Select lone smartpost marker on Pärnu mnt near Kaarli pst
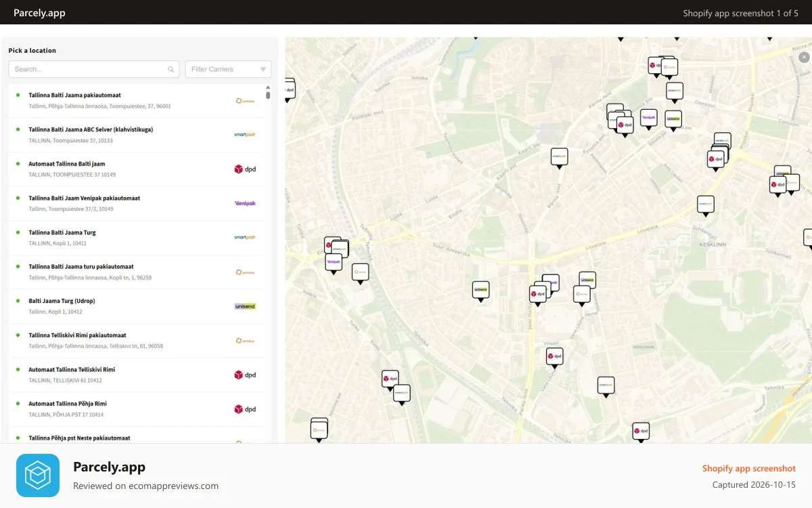The height and width of the screenshot is (508, 812). coord(559,158)
